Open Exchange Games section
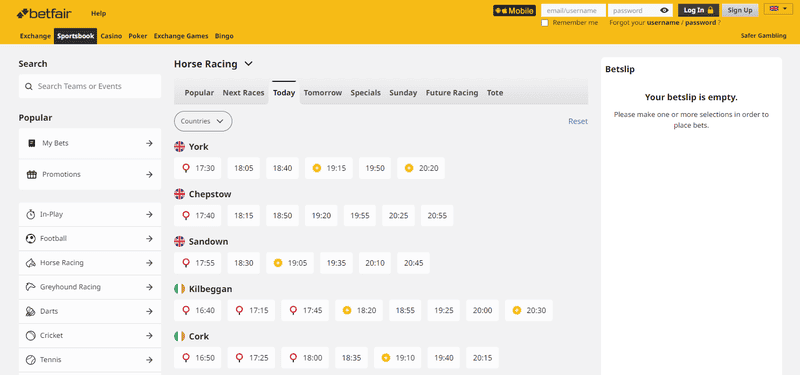Image resolution: width=800 pixels, height=375 pixels. point(181,36)
